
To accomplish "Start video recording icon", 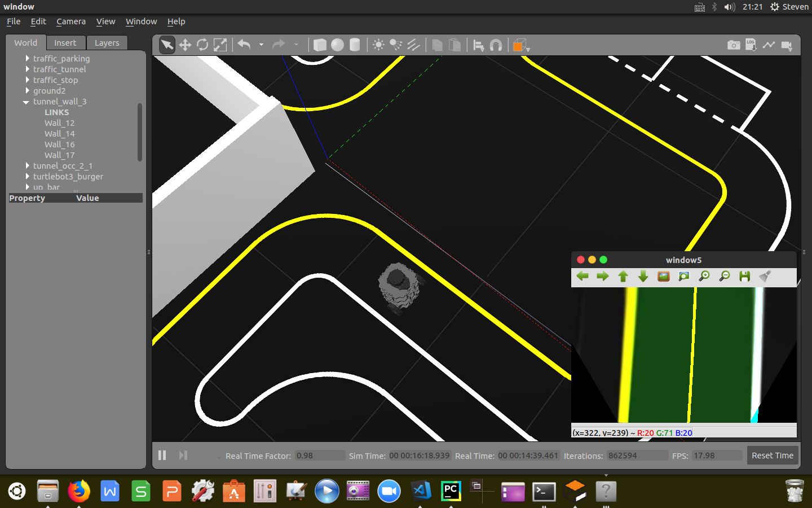I will [787, 46].
